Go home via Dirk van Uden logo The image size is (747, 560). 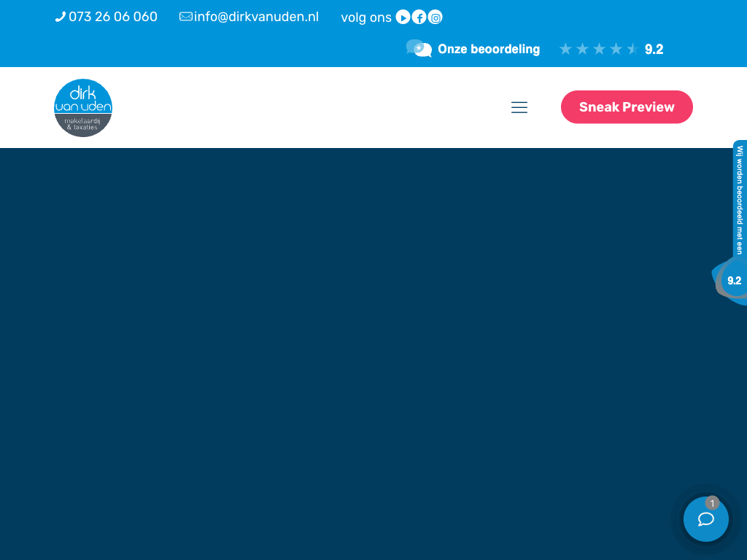pyautogui.click(x=83, y=108)
